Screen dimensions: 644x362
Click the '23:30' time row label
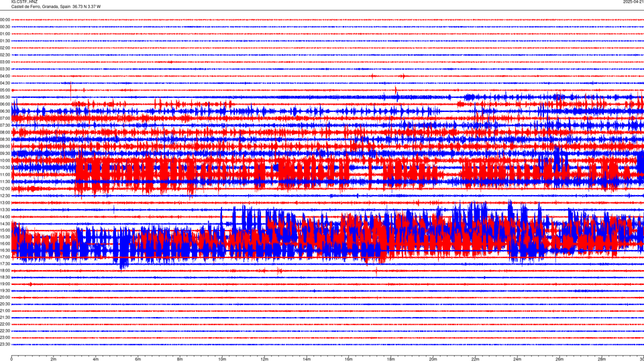(5, 345)
